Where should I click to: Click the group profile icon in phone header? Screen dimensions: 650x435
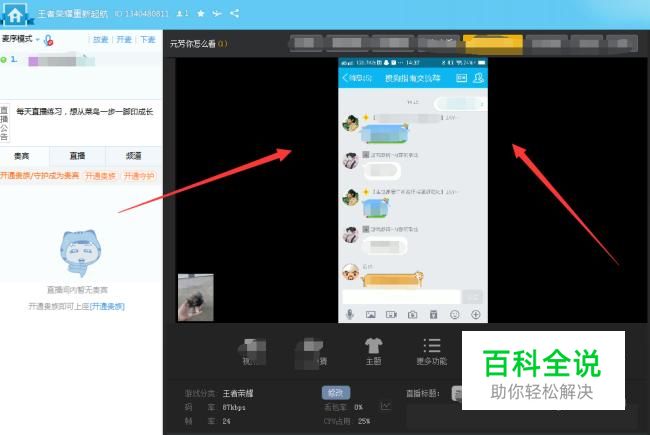pyautogui.click(x=478, y=78)
